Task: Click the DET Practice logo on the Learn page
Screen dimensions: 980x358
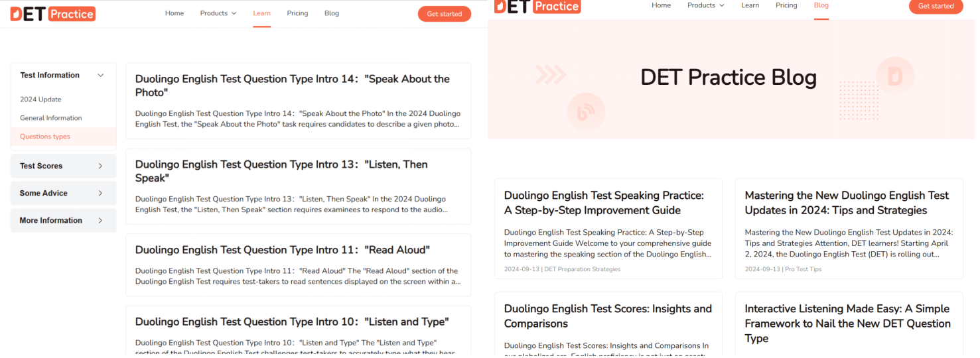Action: tap(52, 13)
